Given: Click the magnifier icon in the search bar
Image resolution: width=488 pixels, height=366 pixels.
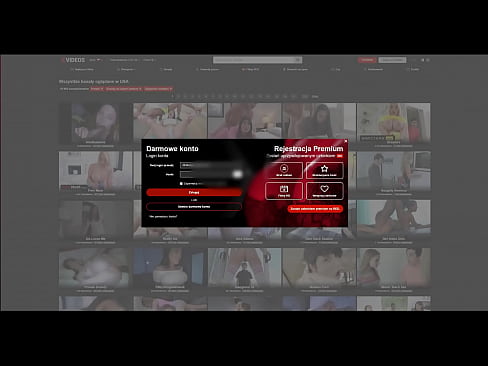Looking at the screenshot, I should [298, 60].
